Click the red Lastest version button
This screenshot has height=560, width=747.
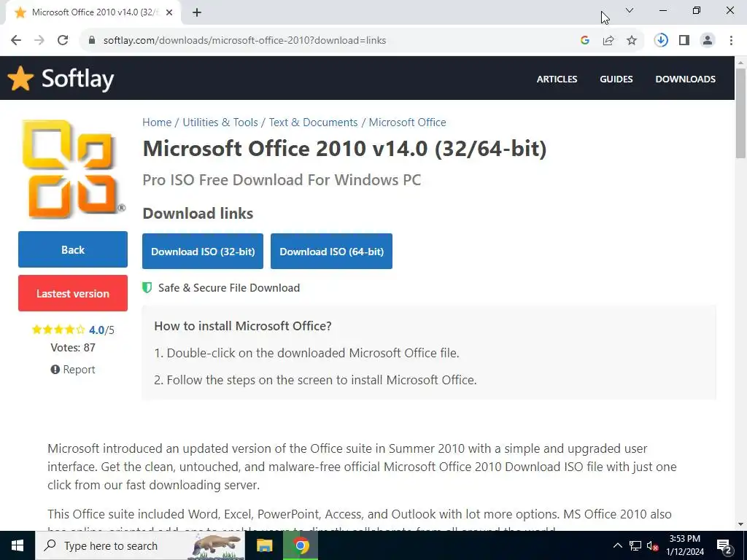[73, 293]
